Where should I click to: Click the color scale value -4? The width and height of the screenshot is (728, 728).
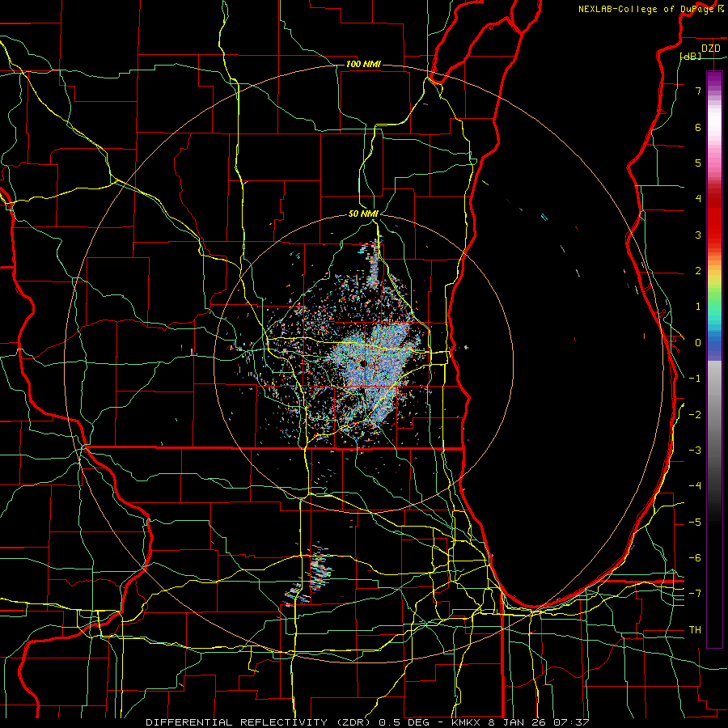(x=695, y=486)
